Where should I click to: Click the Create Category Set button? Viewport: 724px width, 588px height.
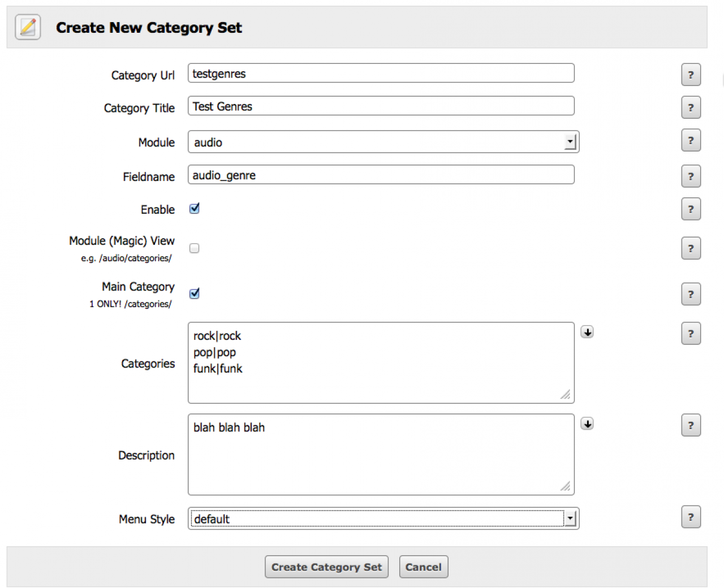(326, 567)
